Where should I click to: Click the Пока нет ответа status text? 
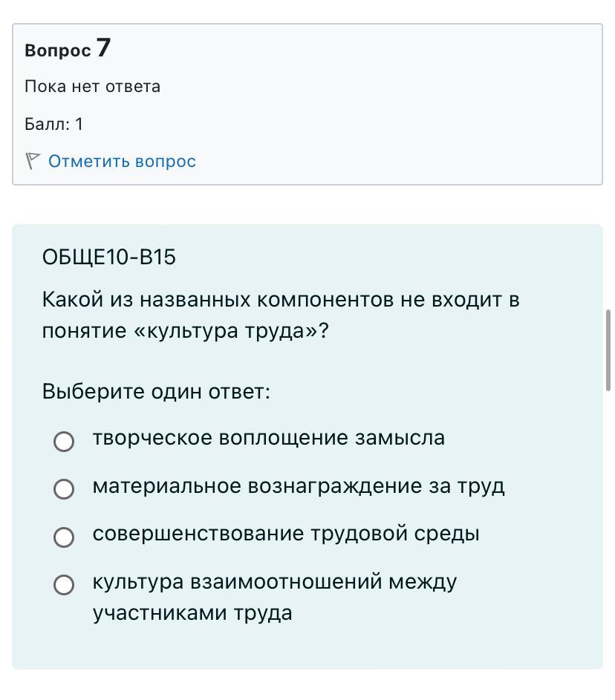coord(92,86)
